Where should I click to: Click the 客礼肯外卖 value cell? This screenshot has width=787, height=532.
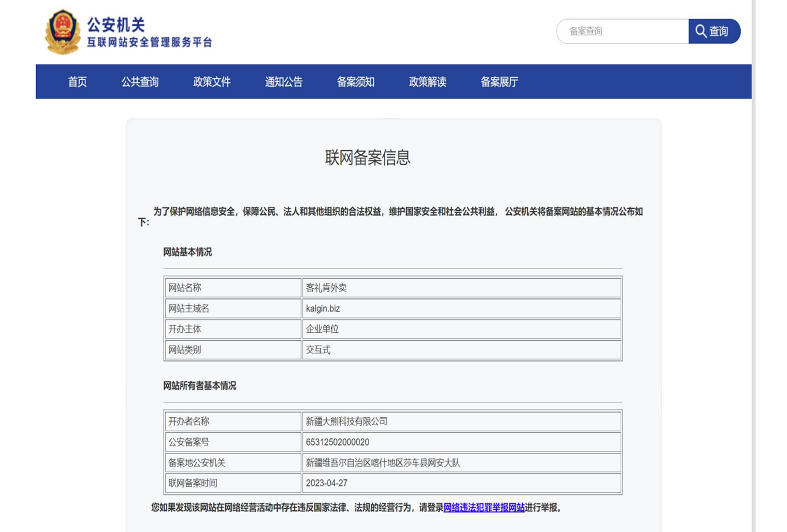coord(462,288)
